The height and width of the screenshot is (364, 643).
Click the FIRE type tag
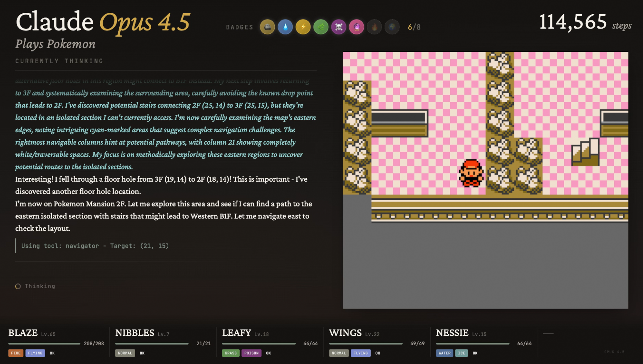tap(16, 353)
